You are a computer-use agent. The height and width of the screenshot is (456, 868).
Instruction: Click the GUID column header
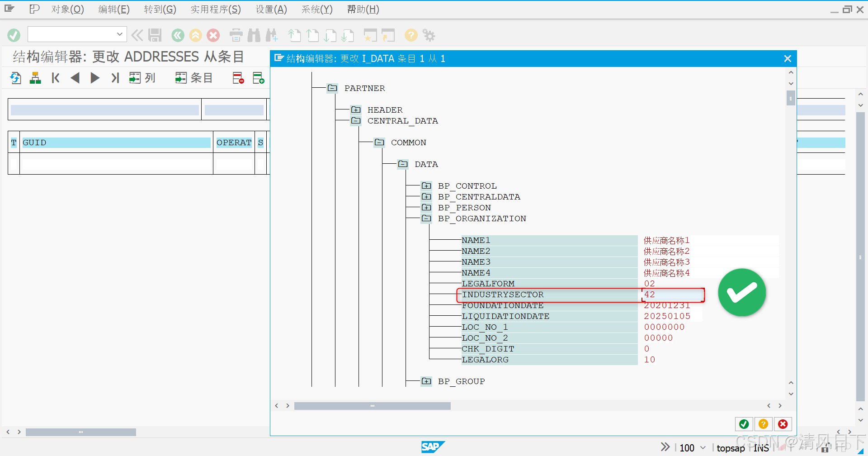[x=116, y=142]
